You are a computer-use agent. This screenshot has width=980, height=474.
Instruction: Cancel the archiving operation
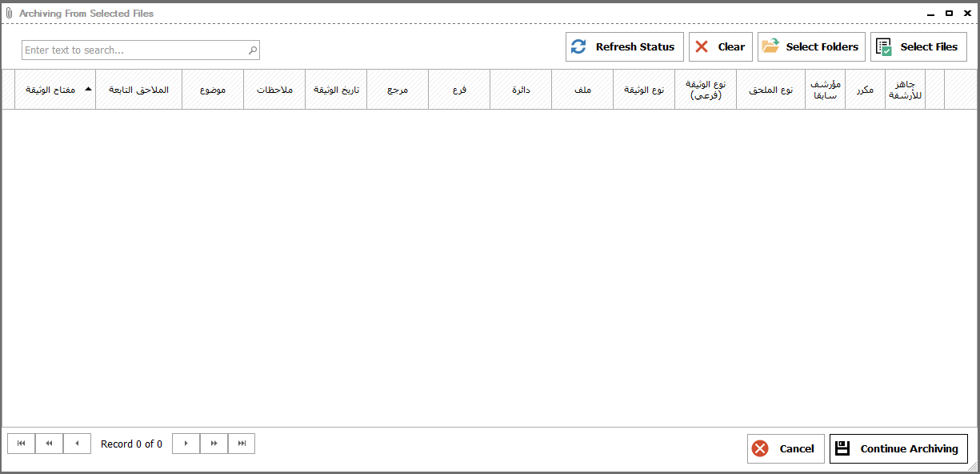coord(786,448)
